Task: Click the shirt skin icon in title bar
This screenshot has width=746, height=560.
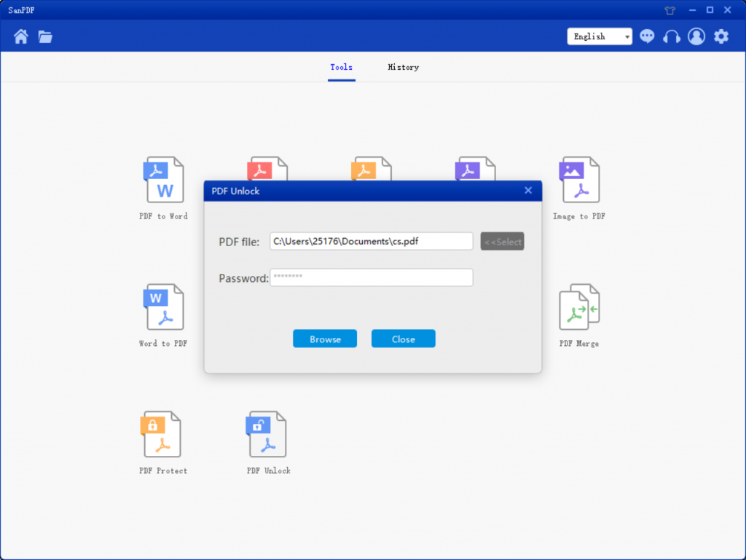Action: (670, 10)
